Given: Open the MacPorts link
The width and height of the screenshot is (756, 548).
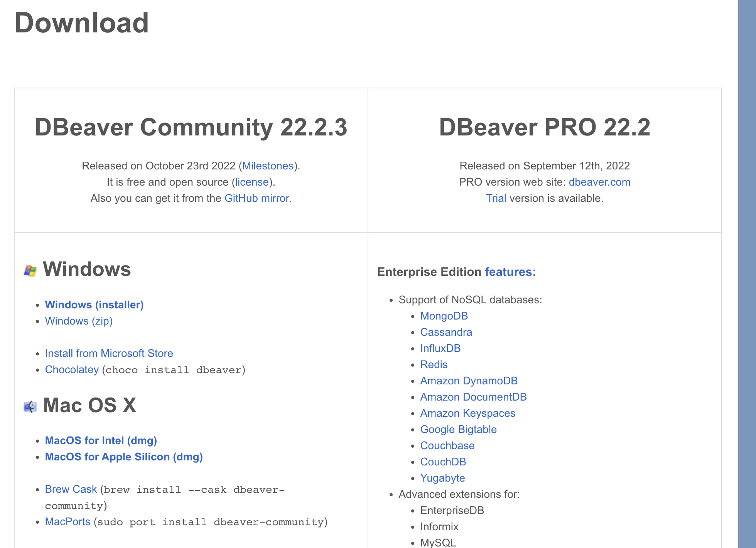Looking at the screenshot, I should (x=67, y=522).
